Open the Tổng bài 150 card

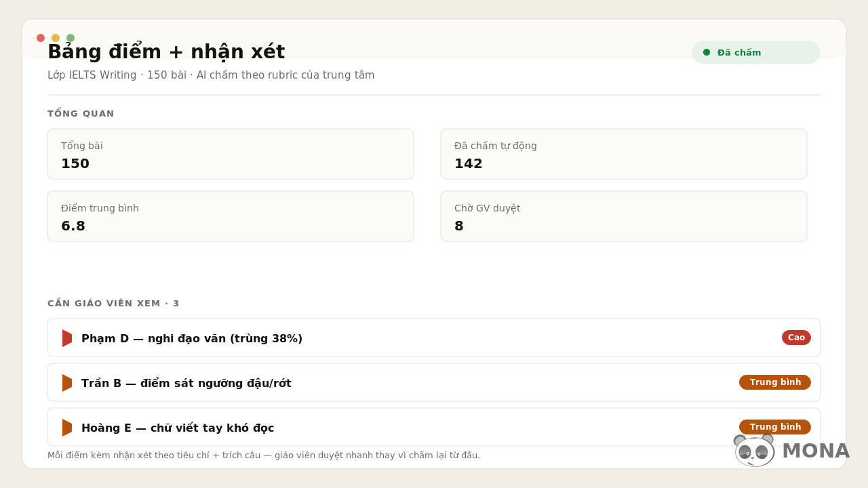pos(231,154)
